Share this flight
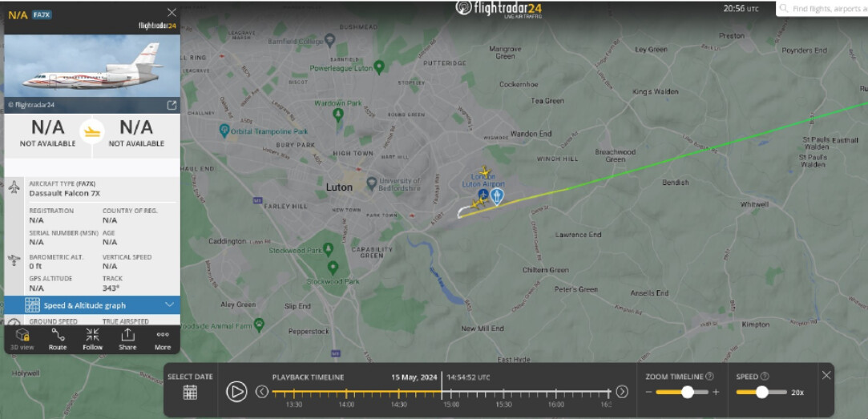This screenshot has width=868, height=419. coord(127,339)
